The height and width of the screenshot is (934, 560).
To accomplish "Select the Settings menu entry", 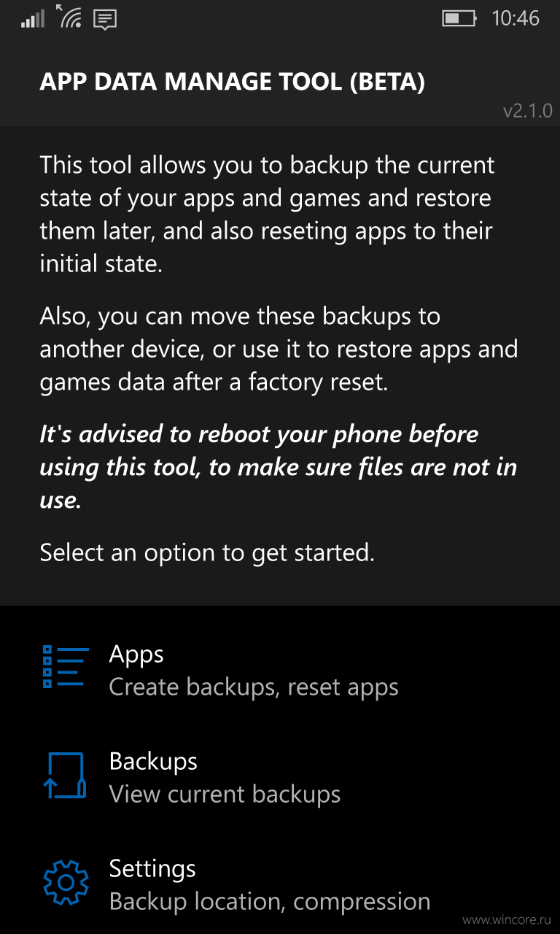I will coord(280,884).
